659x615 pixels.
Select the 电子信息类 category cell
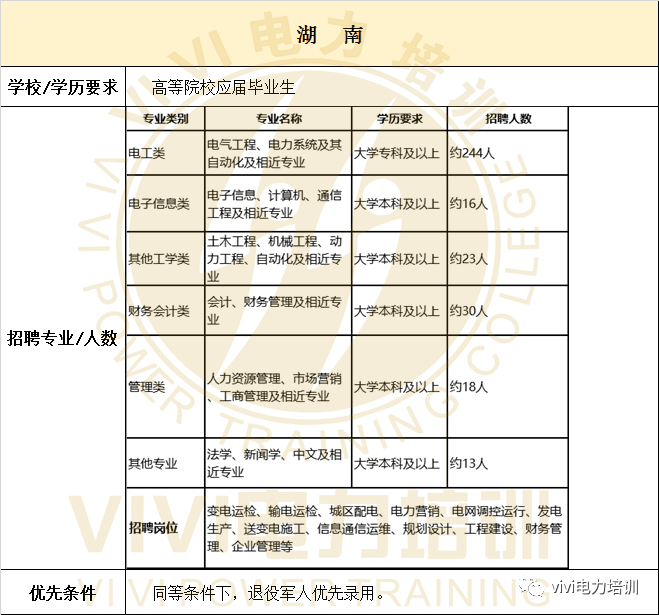pyautogui.click(x=166, y=203)
